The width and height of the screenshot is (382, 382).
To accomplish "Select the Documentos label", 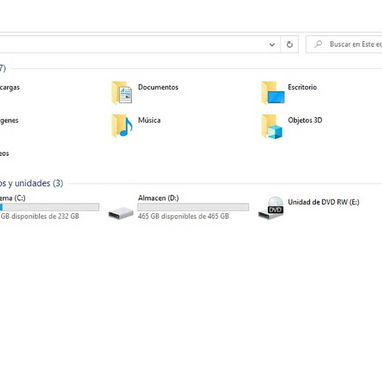I will coord(158,87).
